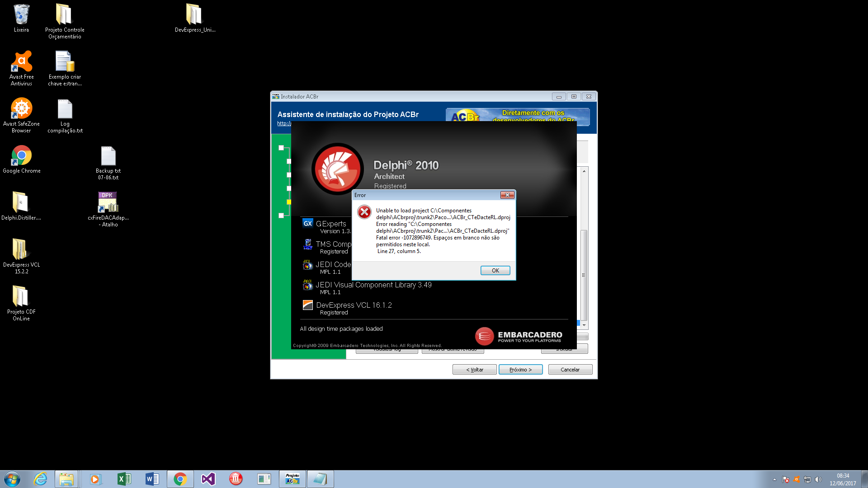The image size is (868, 488).
Task: Click Cancelar in Instalador ACBr
Action: click(x=570, y=370)
